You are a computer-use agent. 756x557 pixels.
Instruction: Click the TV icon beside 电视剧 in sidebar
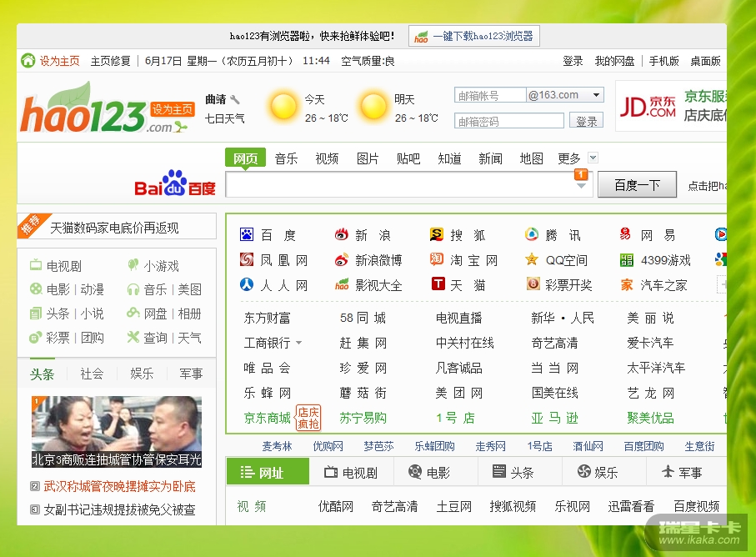pos(36,264)
